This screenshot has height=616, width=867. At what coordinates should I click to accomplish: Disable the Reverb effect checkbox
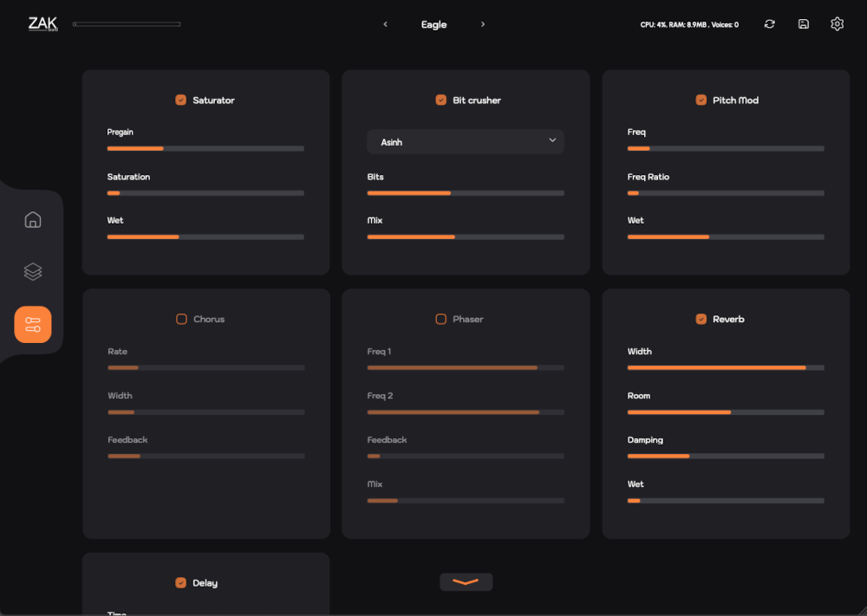(x=701, y=319)
